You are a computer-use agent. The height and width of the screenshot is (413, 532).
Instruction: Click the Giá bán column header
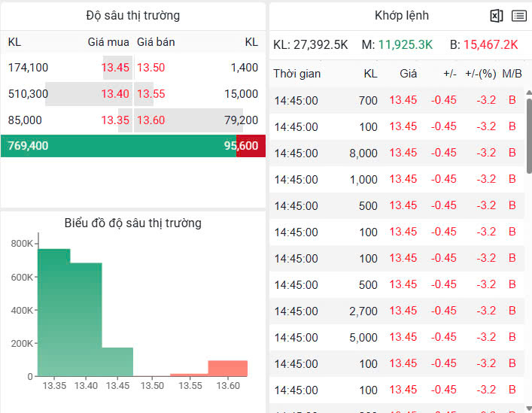point(156,42)
